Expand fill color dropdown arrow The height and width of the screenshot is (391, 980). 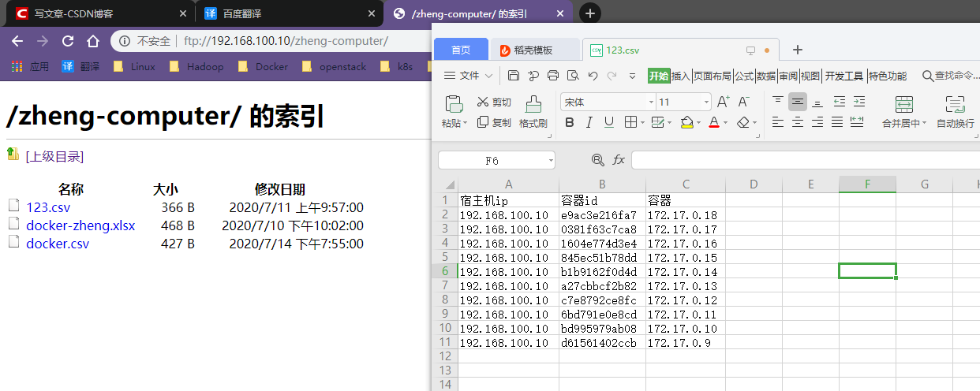[x=698, y=123]
